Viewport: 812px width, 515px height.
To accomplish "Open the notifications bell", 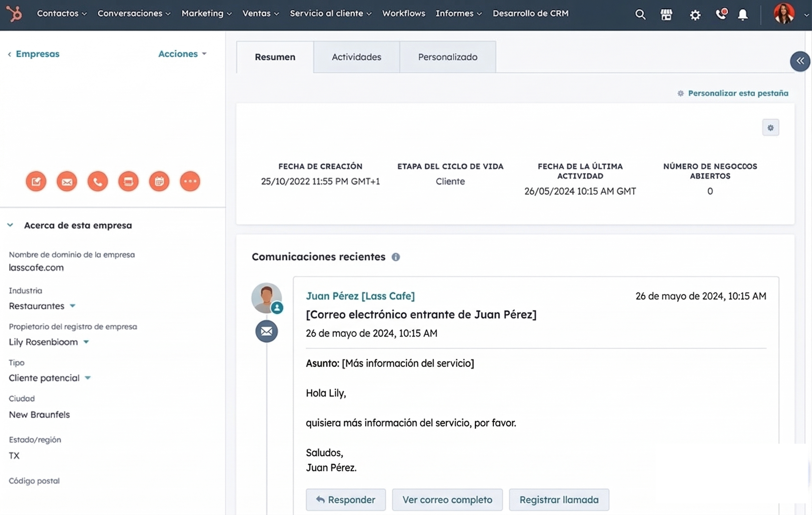I will (x=743, y=14).
